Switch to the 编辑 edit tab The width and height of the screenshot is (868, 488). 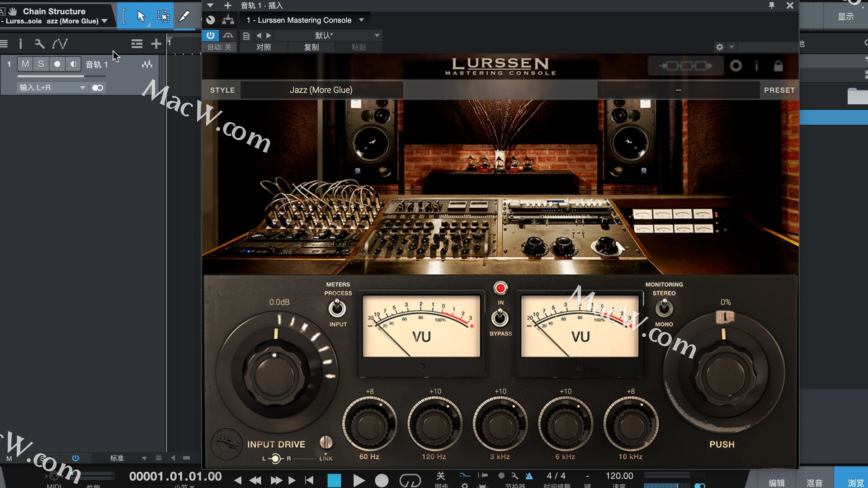[777, 483]
